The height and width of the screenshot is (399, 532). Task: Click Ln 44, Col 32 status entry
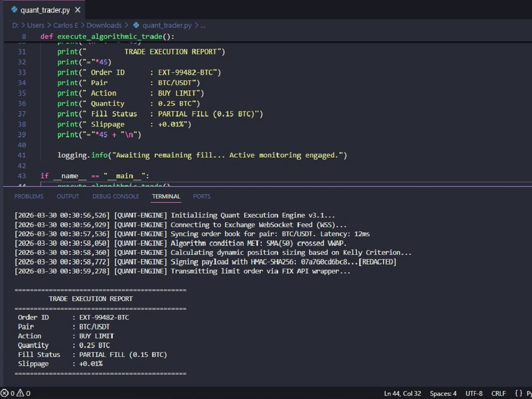402,394
